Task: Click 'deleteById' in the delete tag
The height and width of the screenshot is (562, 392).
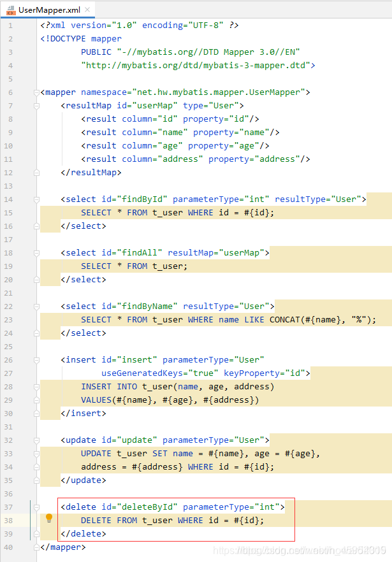Action: click(147, 507)
